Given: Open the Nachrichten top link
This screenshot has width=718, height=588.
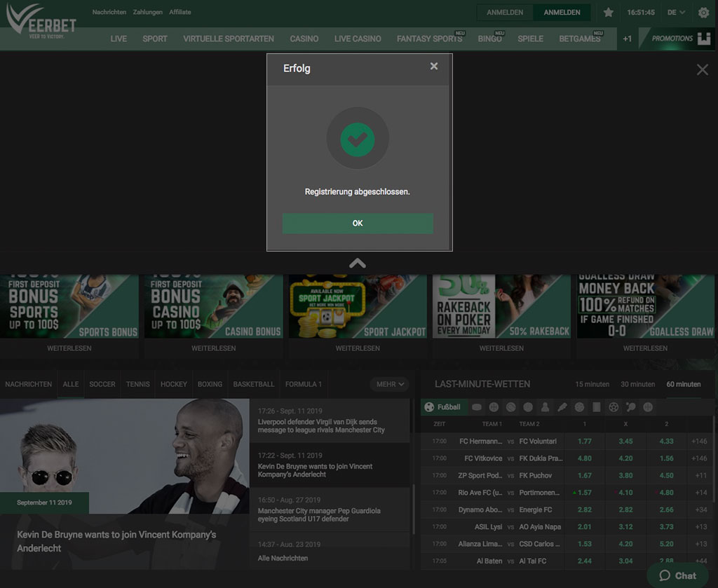Looking at the screenshot, I should point(109,13).
